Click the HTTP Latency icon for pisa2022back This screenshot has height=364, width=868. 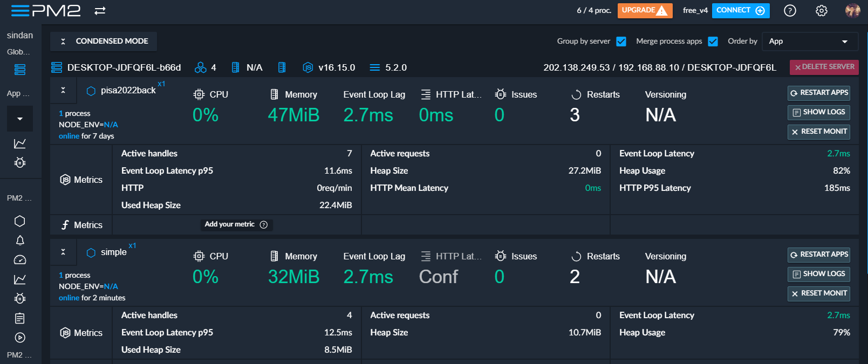point(426,94)
